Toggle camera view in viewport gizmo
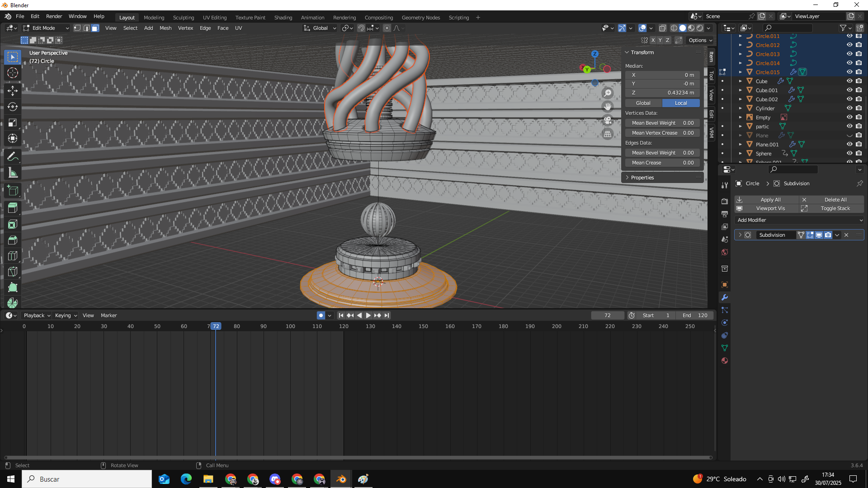 pos(608,120)
